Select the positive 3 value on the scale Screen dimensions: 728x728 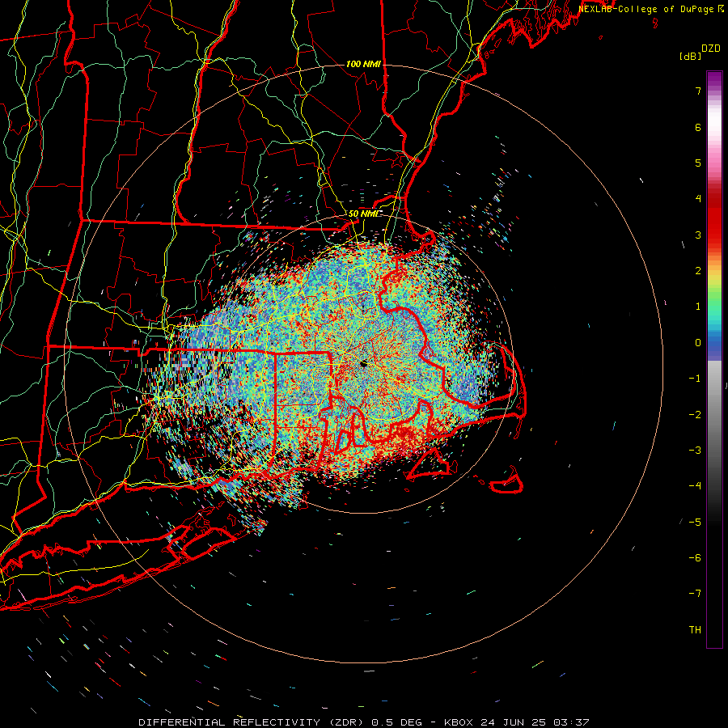pos(698,235)
